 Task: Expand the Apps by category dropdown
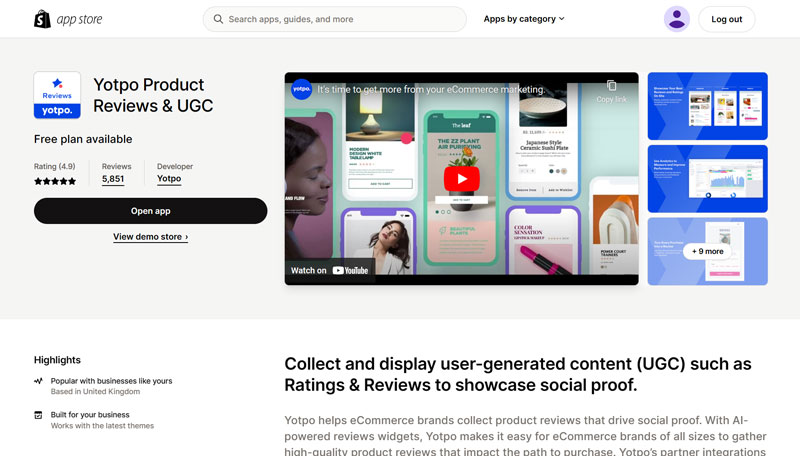(x=524, y=19)
